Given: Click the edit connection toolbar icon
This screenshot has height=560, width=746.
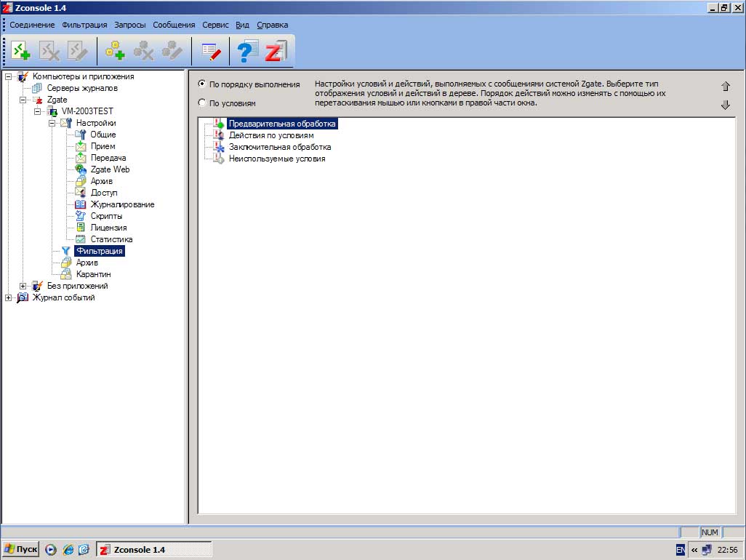Looking at the screenshot, I should (78, 50).
